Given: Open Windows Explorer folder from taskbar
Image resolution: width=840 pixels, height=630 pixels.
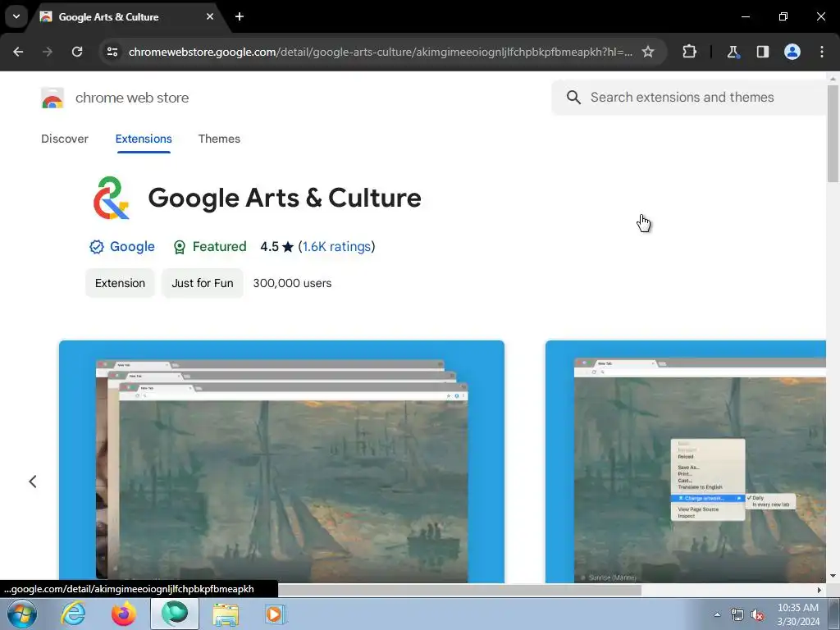Looking at the screenshot, I should [x=226, y=614].
